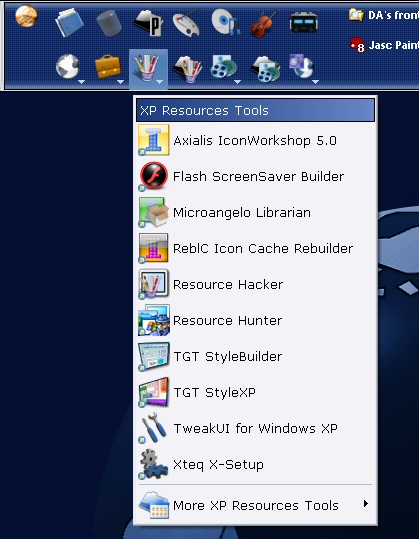
Task: Click the Resource Hacker pencil cup icon
Action: coord(153,284)
